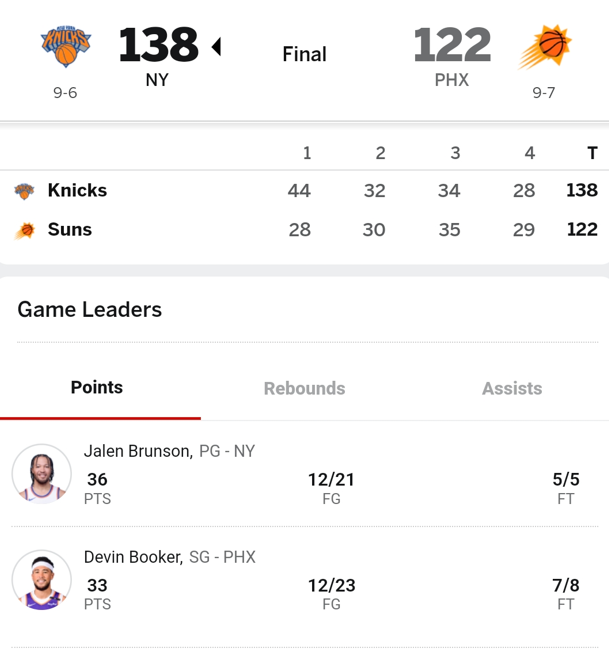Viewport: 609px width, 654px height.
Task: Switch to the Assists tab
Action: click(512, 388)
